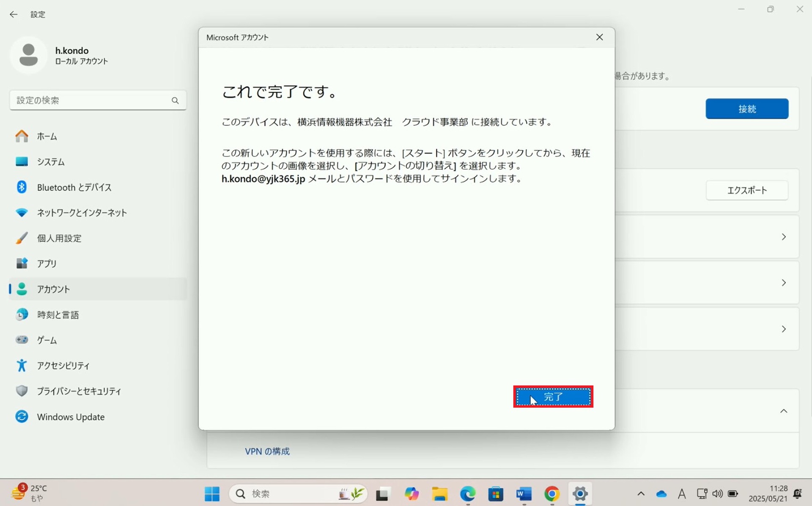Click the 接続 button in settings
Image resolution: width=812 pixels, height=506 pixels.
[x=747, y=109]
